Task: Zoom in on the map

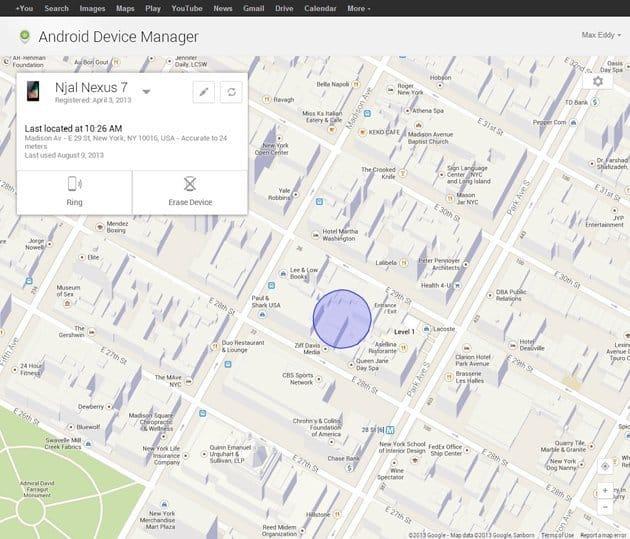Action: point(605,491)
